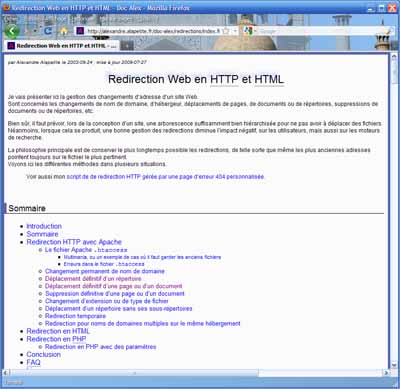Click the Firefox icon in the title bar
The width and height of the screenshot is (400, 389).
tap(6, 7)
